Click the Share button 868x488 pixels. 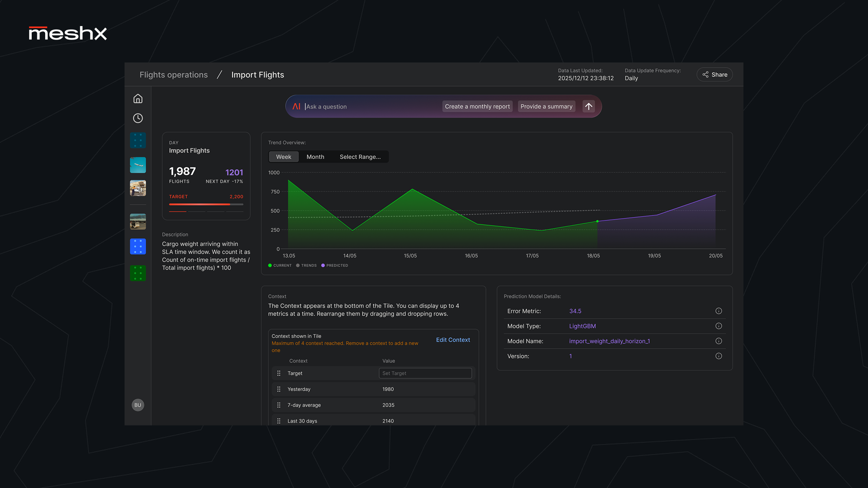tap(714, 75)
